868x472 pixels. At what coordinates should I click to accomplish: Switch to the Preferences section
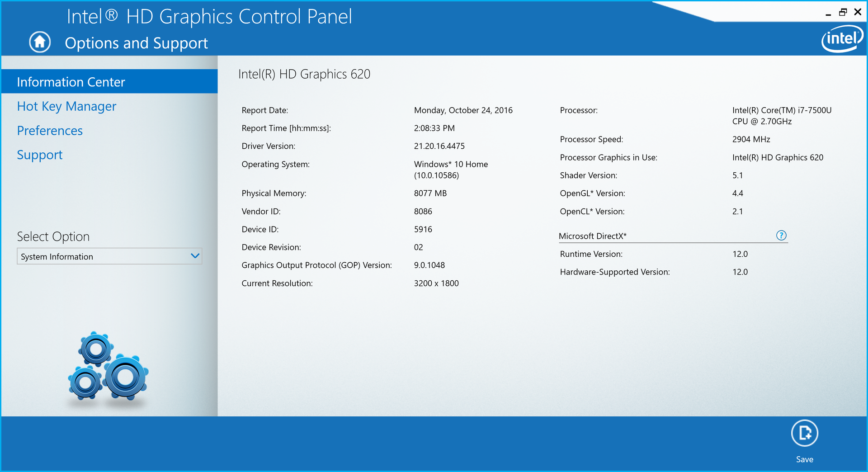tap(50, 131)
